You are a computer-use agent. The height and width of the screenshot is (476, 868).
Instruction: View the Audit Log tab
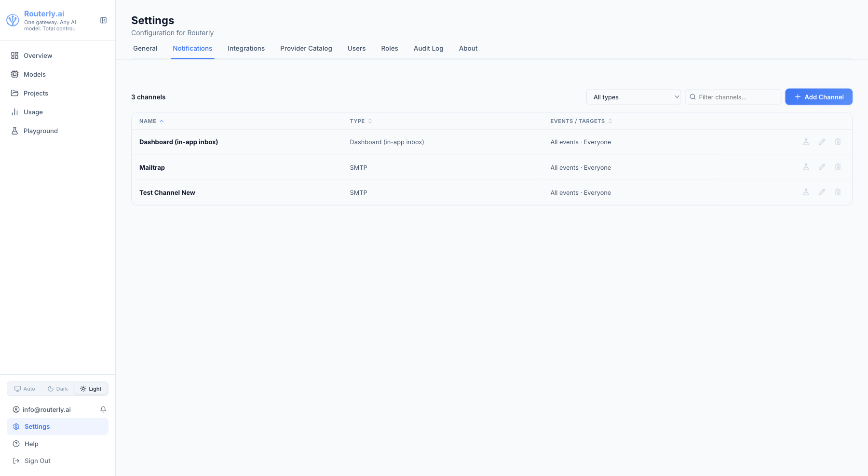pyautogui.click(x=428, y=48)
